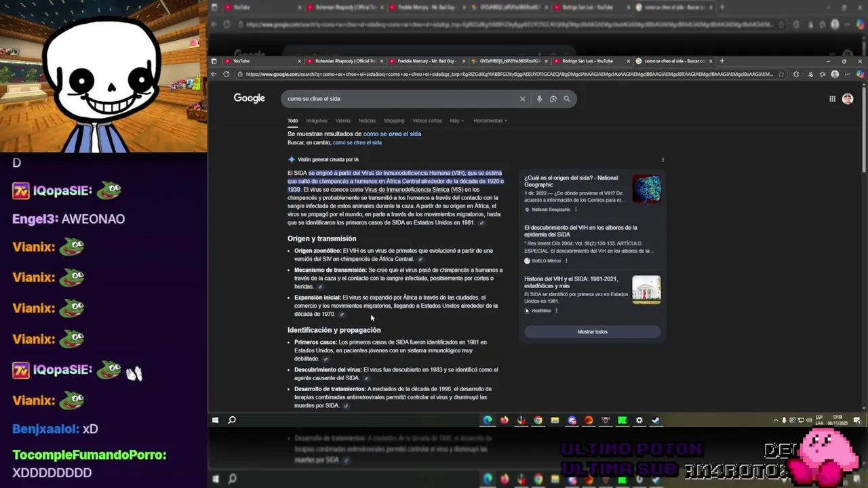The width and height of the screenshot is (868, 488).
Task: Click into the Google search input field
Action: [400, 99]
